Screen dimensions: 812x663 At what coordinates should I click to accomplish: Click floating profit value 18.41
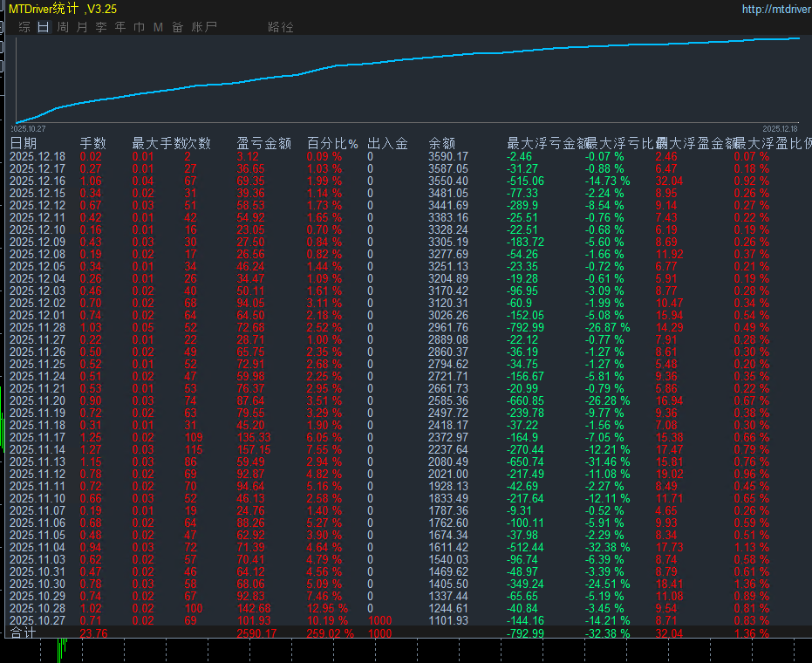[670, 584]
